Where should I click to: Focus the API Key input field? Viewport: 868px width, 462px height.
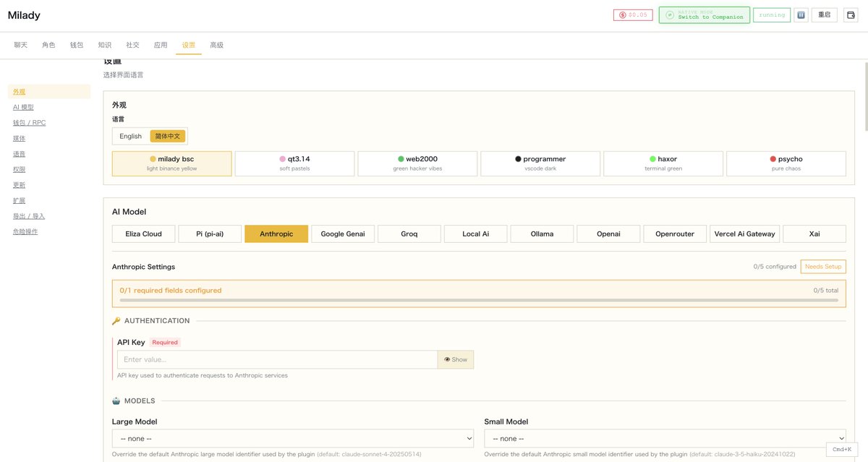[x=278, y=359]
